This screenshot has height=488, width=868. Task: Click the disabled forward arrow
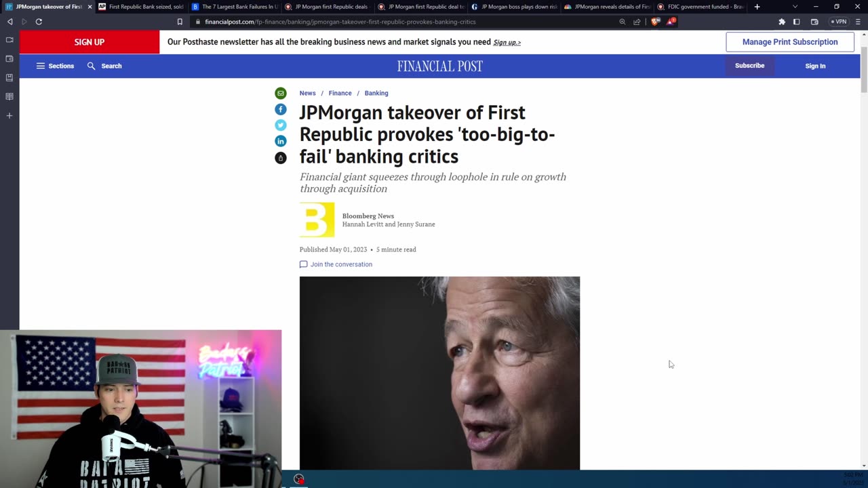[x=24, y=22]
